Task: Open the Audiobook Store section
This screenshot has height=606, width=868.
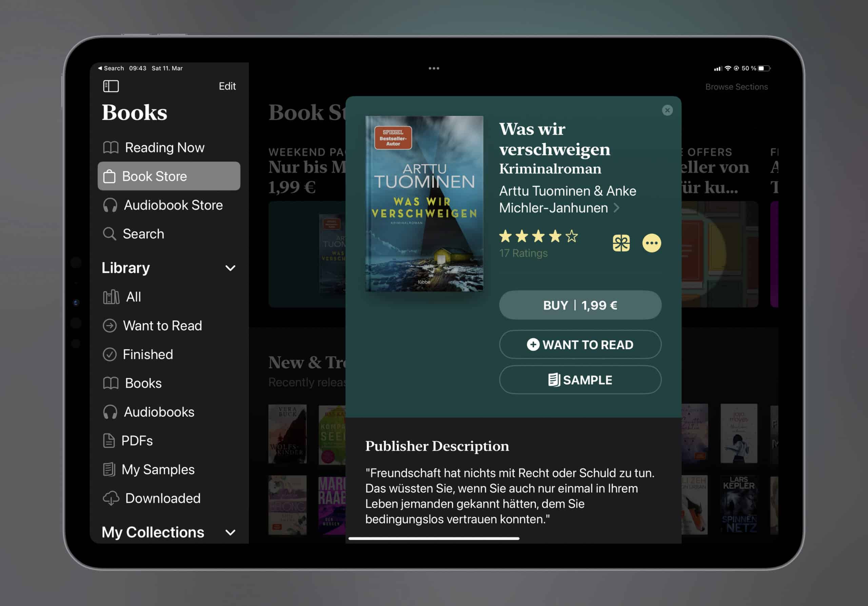Action: (x=169, y=205)
